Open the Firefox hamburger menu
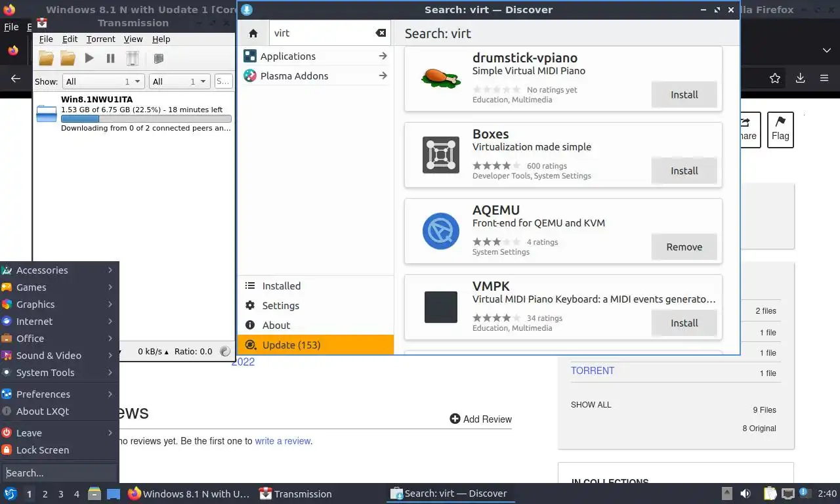Viewport: 840px width, 504px height. pyautogui.click(x=824, y=78)
